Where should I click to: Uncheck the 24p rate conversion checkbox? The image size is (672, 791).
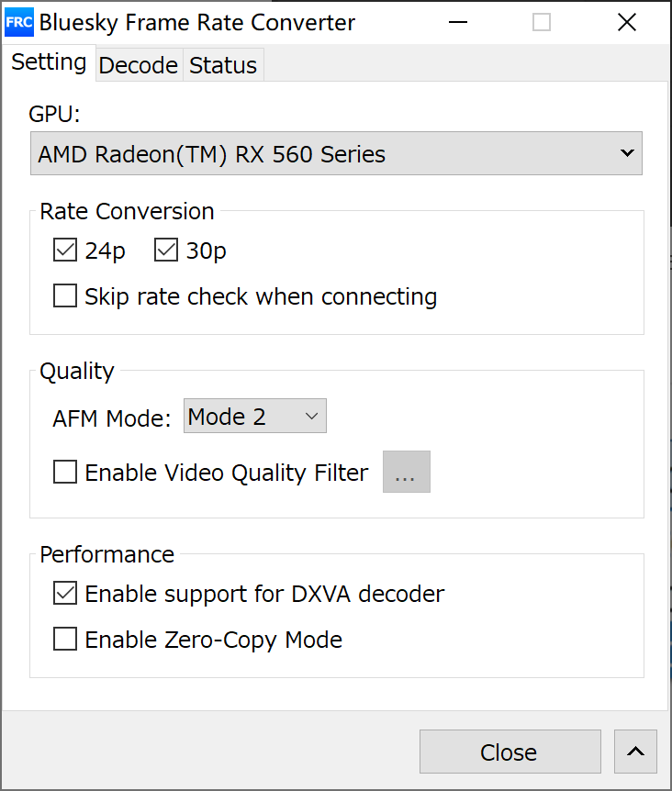[x=66, y=251]
